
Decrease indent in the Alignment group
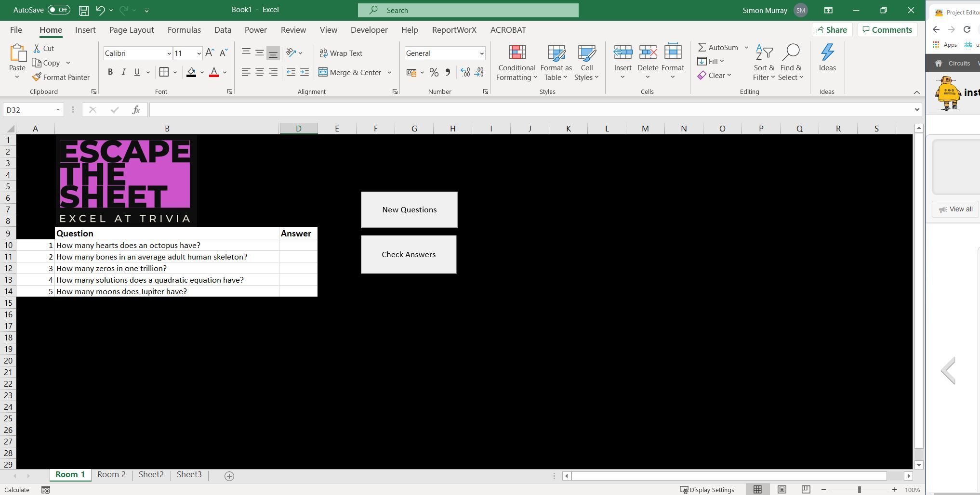coord(291,72)
